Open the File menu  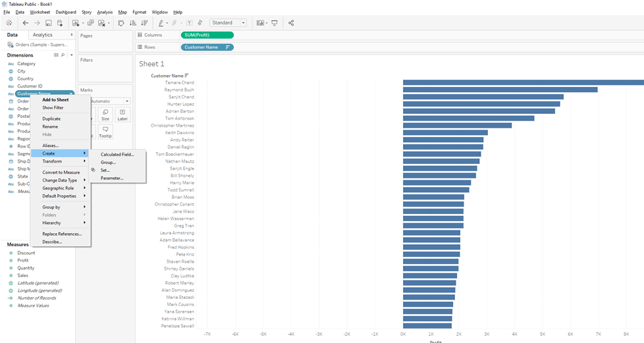(x=7, y=13)
